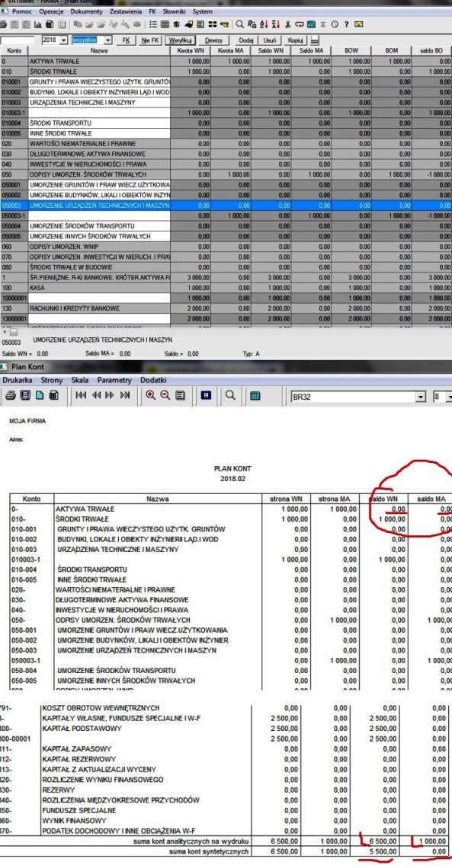Open the Skala menu in Plan Kont
Screen dimensions: 452x868
coord(80,380)
